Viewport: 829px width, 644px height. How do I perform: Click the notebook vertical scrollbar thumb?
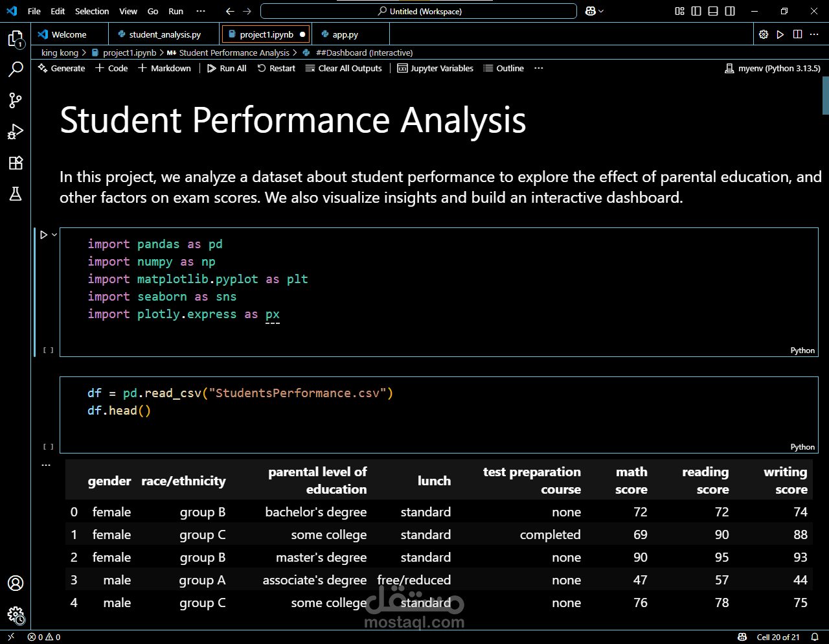coord(826,95)
